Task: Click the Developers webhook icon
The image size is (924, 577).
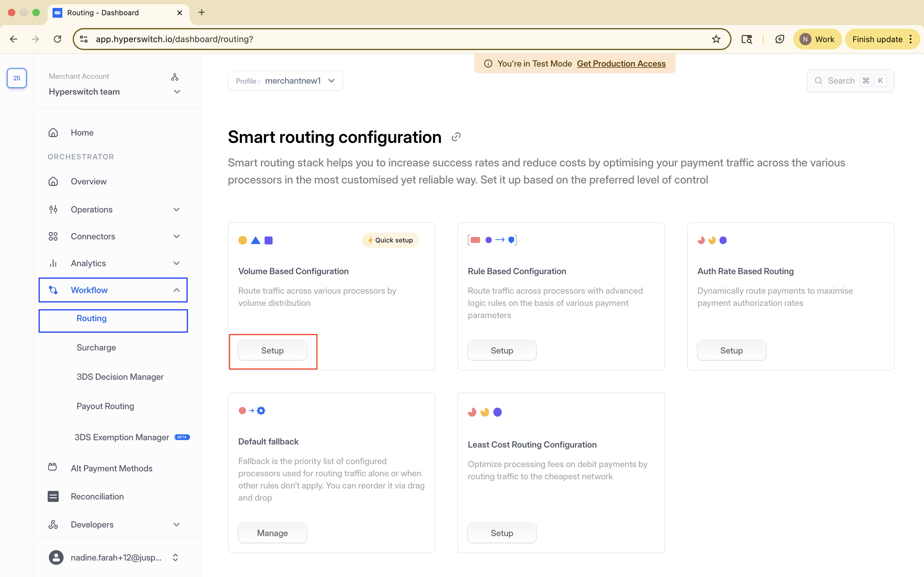Action: pyautogui.click(x=53, y=524)
